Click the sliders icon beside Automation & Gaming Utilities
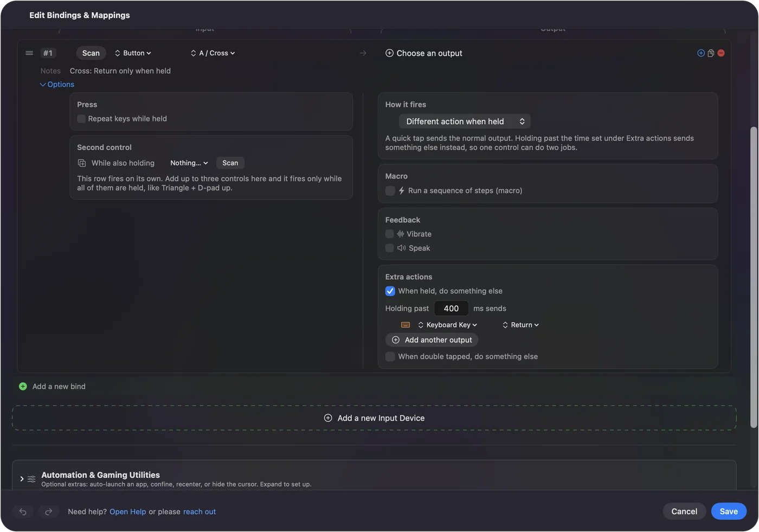The width and height of the screenshot is (759, 532). (x=31, y=479)
